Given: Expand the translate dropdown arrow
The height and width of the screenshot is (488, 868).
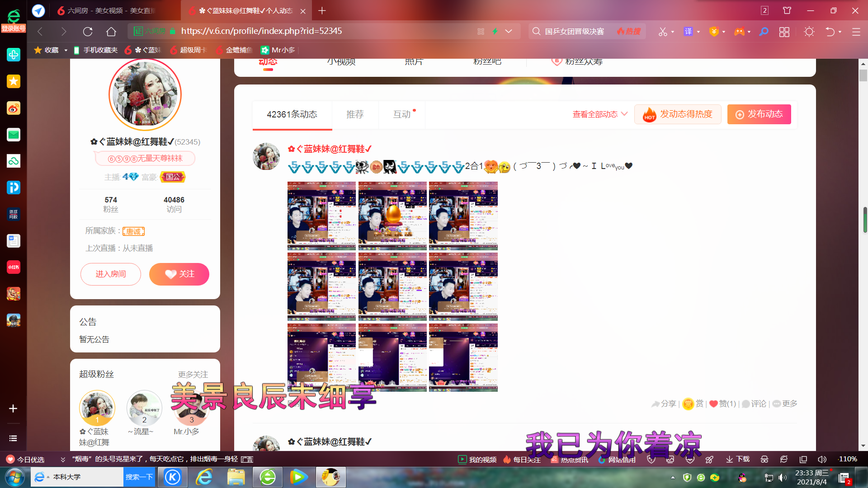Looking at the screenshot, I should pos(698,32).
